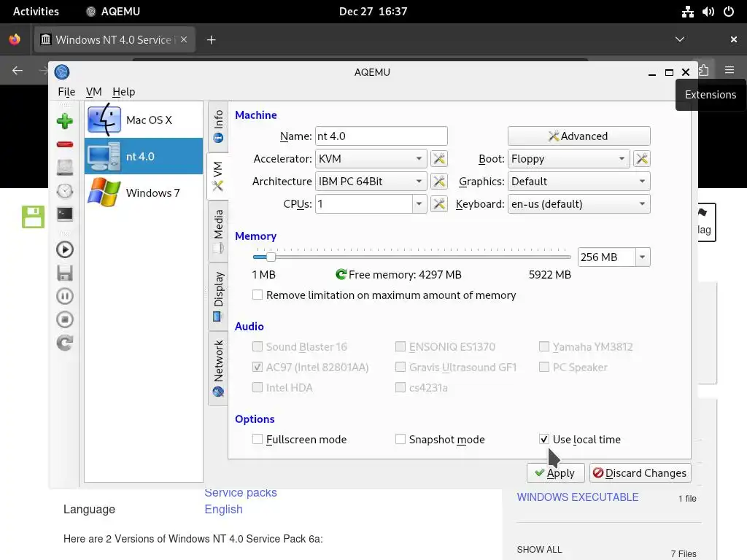Start the VM with the play icon
This screenshot has height=560, width=747.
(x=65, y=249)
